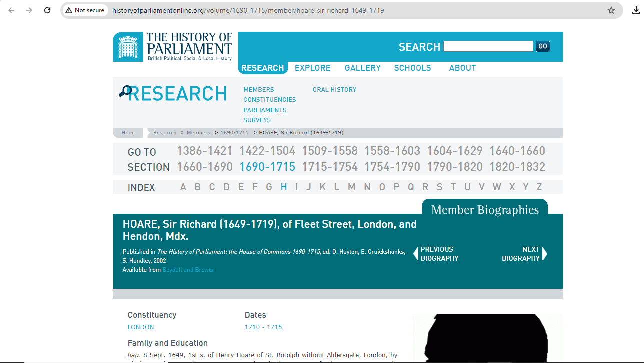Go to Home in the breadcrumb
The width and height of the screenshot is (644, 363).
point(129,133)
